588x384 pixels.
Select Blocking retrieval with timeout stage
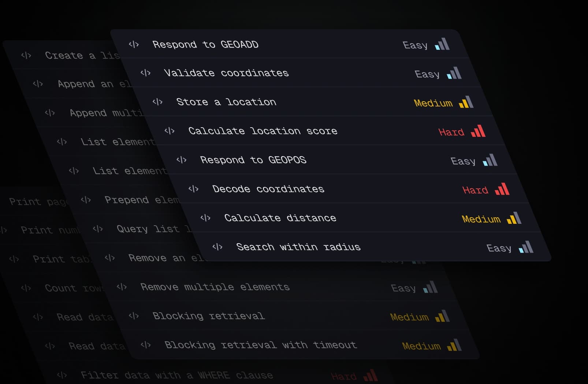pos(260,345)
